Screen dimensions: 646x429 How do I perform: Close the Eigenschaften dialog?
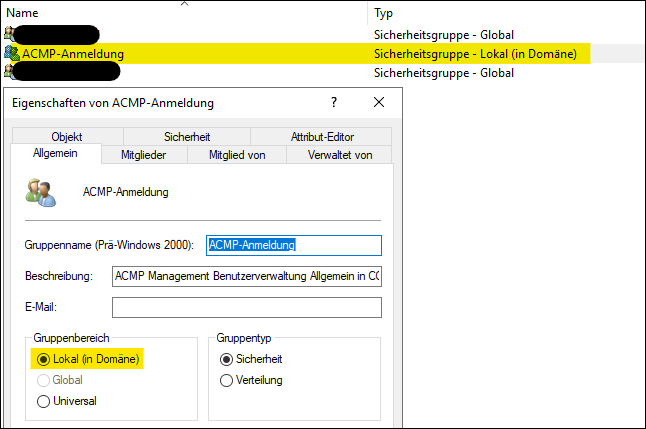[378, 102]
